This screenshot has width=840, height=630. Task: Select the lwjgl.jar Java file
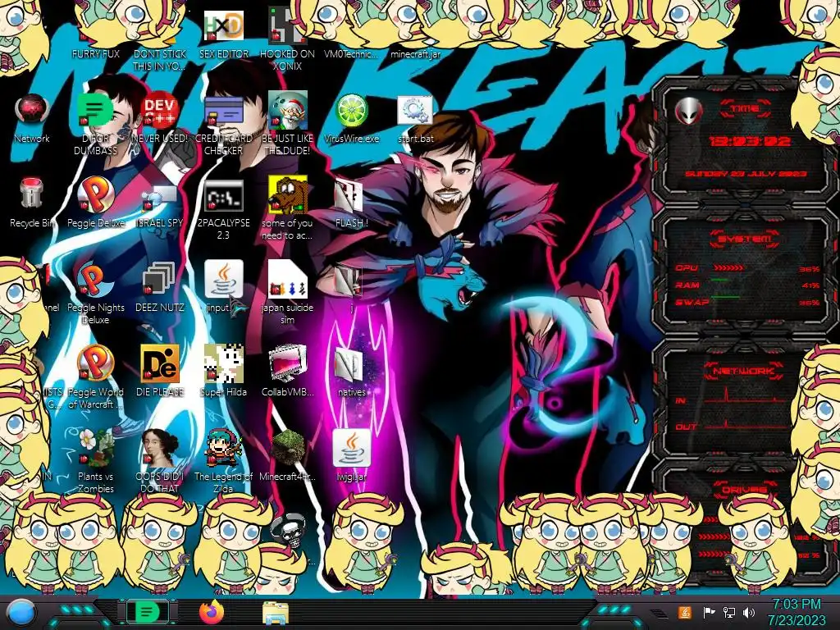351,448
